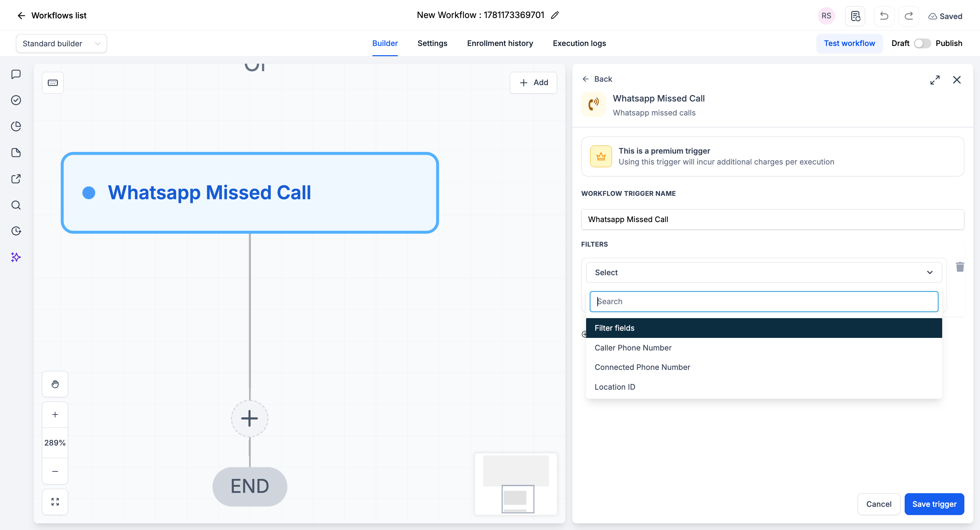This screenshot has width=980, height=530.
Task: Click the 289% zoom level indicator
Action: (x=55, y=442)
